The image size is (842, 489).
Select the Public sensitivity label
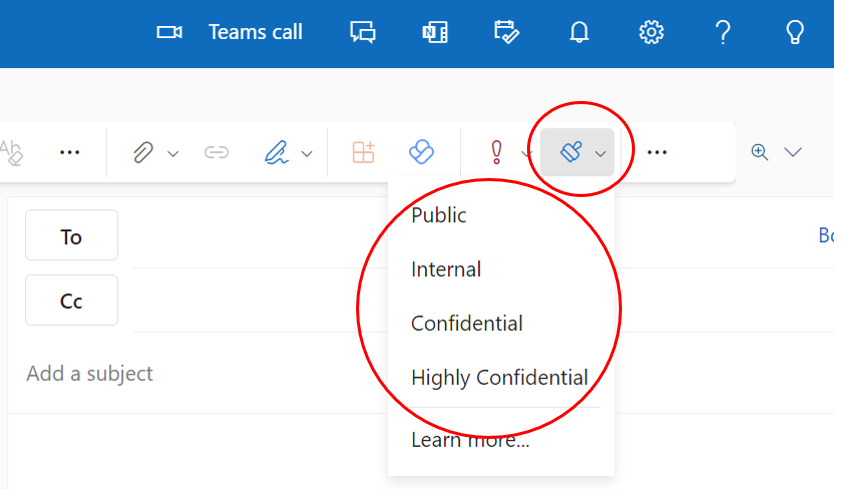(439, 215)
